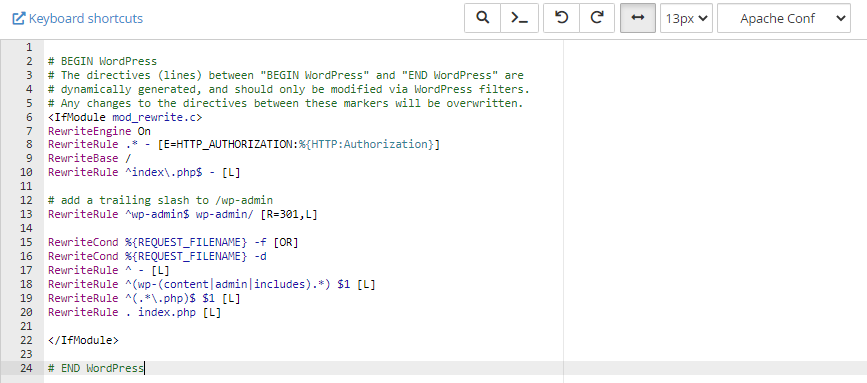Open the Apache Conf language dropdown
The height and width of the screenshot is (383, 867).
tap(784, 18)
